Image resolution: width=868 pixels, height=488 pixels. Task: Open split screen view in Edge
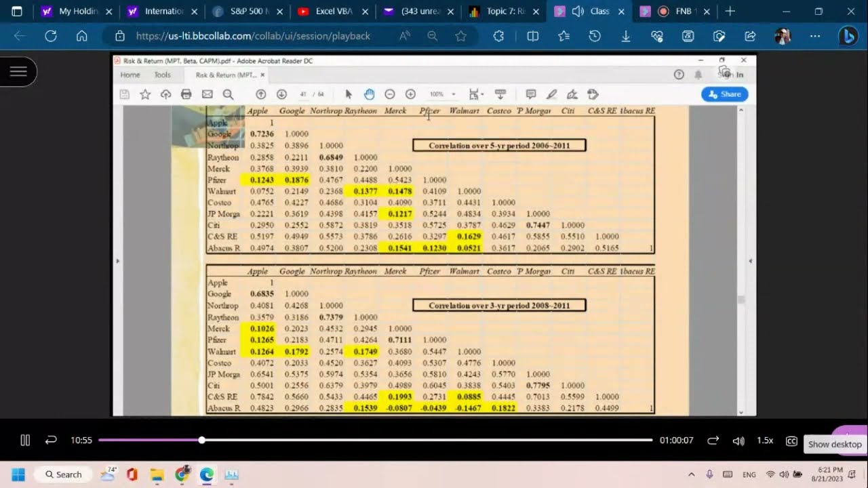pyautogui.click(x=533, y=37)
